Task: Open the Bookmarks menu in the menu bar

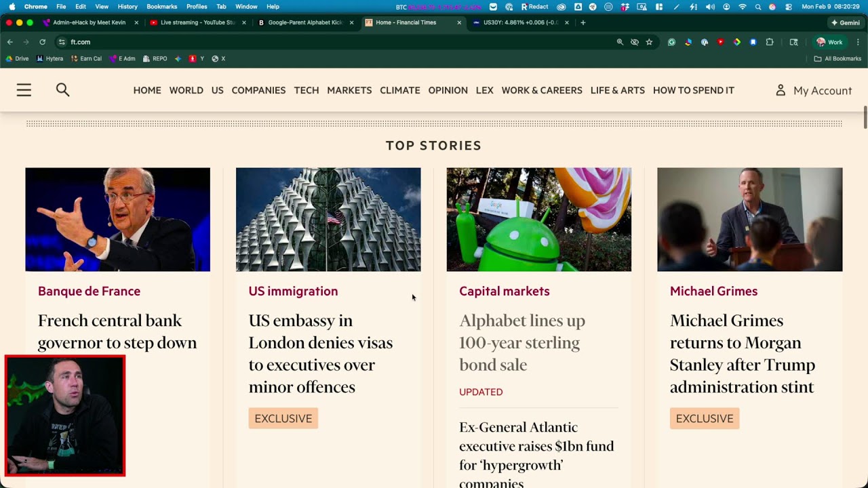Action: click(162, 7)
